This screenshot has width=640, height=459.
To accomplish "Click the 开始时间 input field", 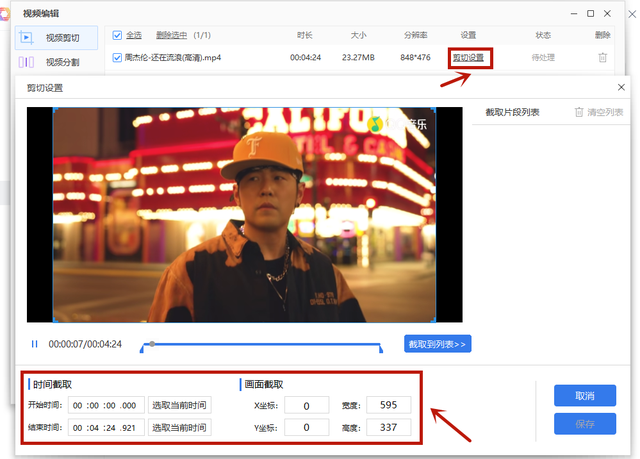I will (x=106, y=405).
